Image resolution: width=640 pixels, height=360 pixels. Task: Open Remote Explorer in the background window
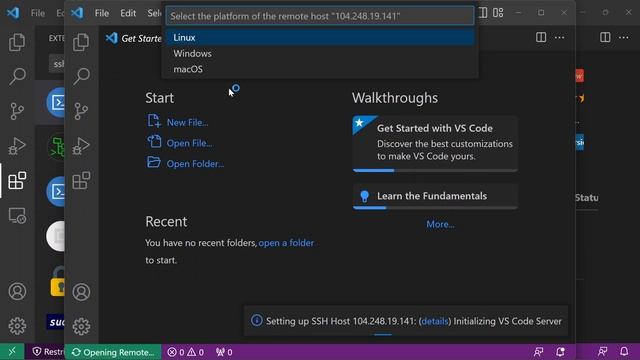pos(17,216)
